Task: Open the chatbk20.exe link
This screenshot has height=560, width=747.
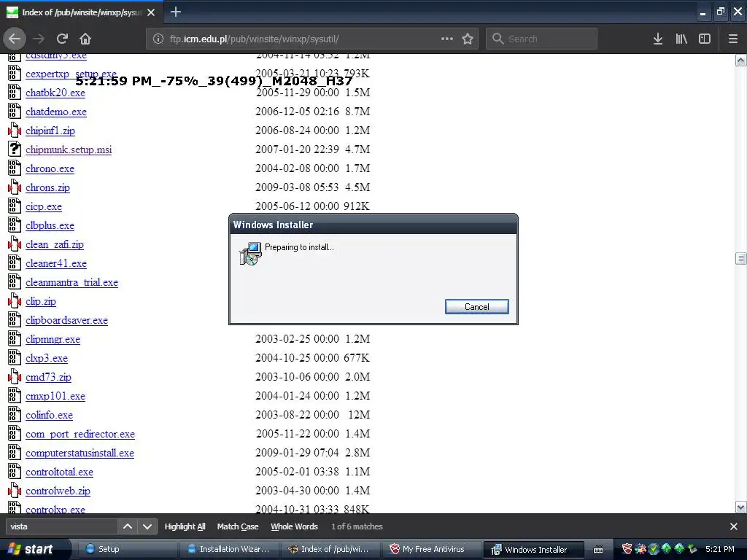Action: (x=55, y=93)
